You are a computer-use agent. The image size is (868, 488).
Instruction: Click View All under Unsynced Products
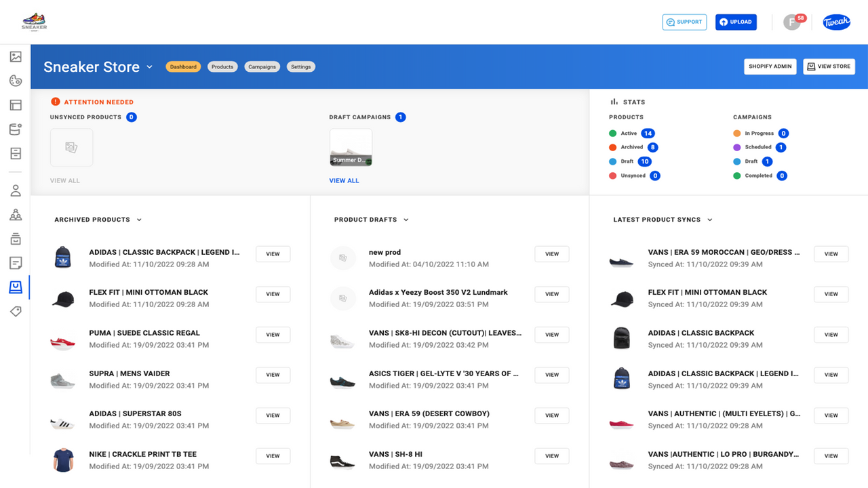[x=64, y=180]
